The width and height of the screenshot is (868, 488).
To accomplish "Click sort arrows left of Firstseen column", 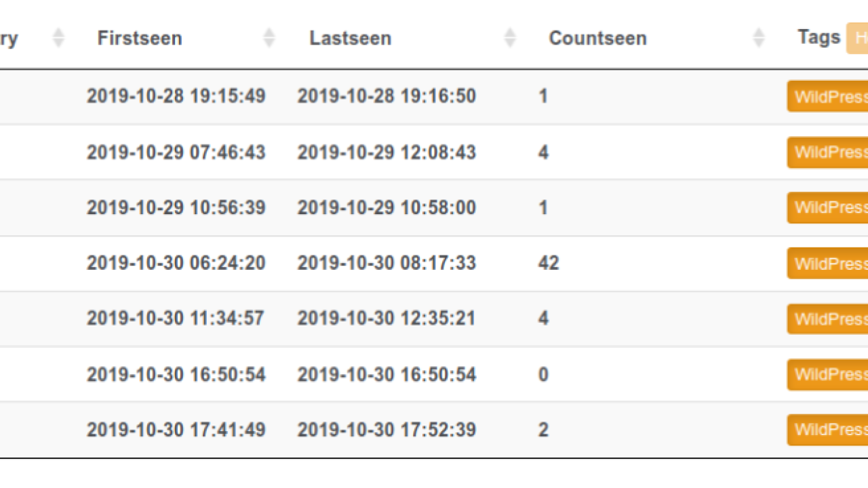I will [x=58, y=38].
